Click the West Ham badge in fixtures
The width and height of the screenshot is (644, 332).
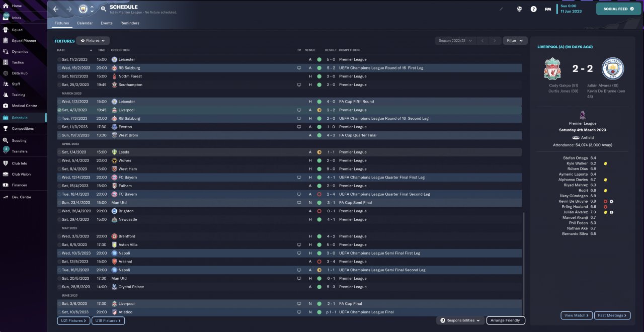click(114, 169)
